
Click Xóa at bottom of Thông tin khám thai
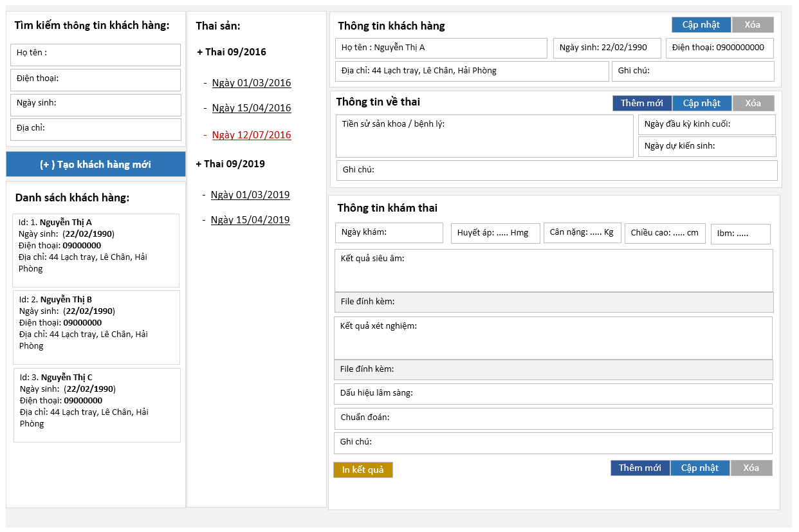pyautogui.click(x=751, y=468)
